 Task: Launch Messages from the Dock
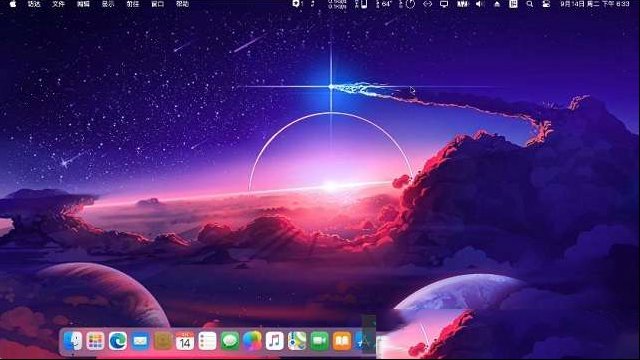pos(230,341)
